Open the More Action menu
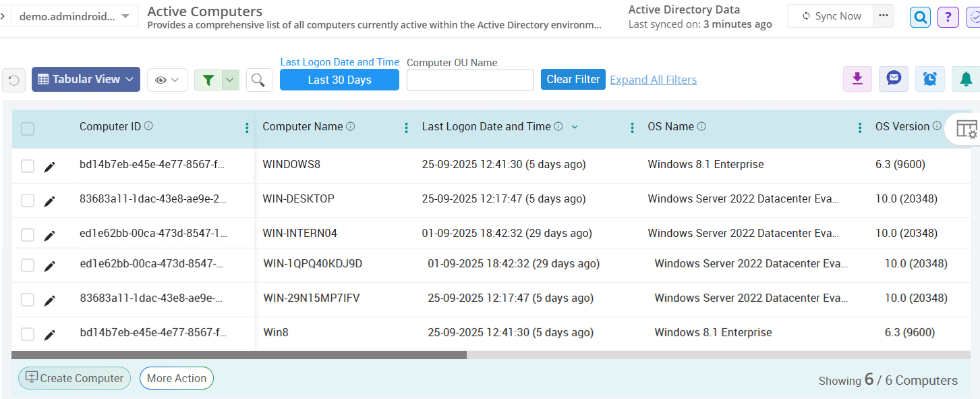This screenshot has height=399, width=980. 176,378
